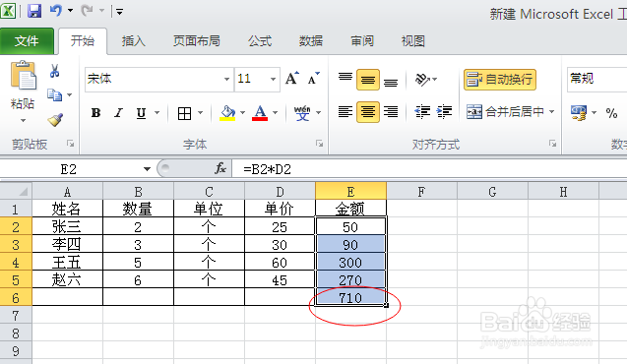Click the accounting number format icon

point(579,113)
